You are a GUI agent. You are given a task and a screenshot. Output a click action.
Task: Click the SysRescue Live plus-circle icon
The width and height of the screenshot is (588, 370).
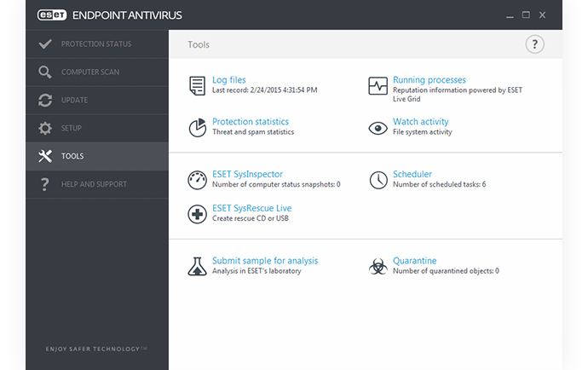[x=197, y=214]
